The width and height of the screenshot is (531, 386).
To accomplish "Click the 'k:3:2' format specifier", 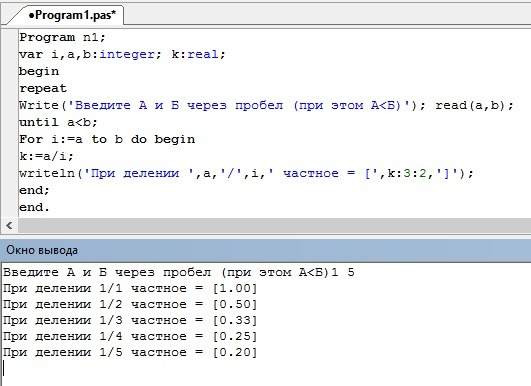I will click(x=407, y=173).
